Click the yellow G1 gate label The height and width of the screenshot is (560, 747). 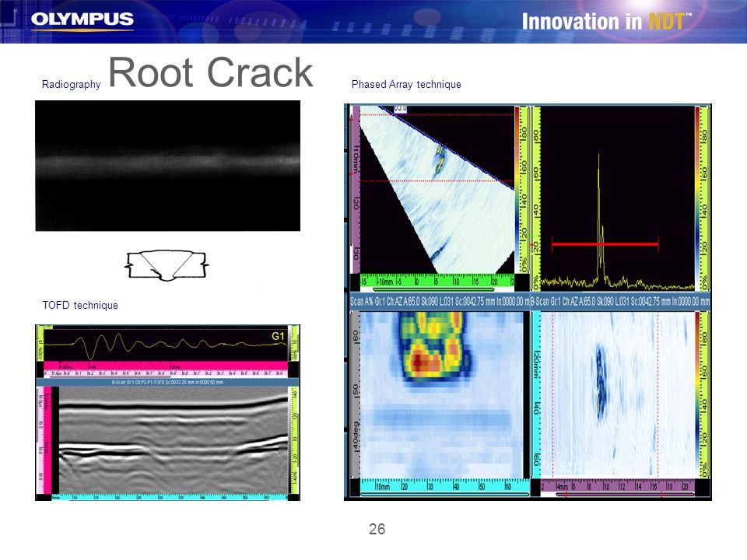278,336
